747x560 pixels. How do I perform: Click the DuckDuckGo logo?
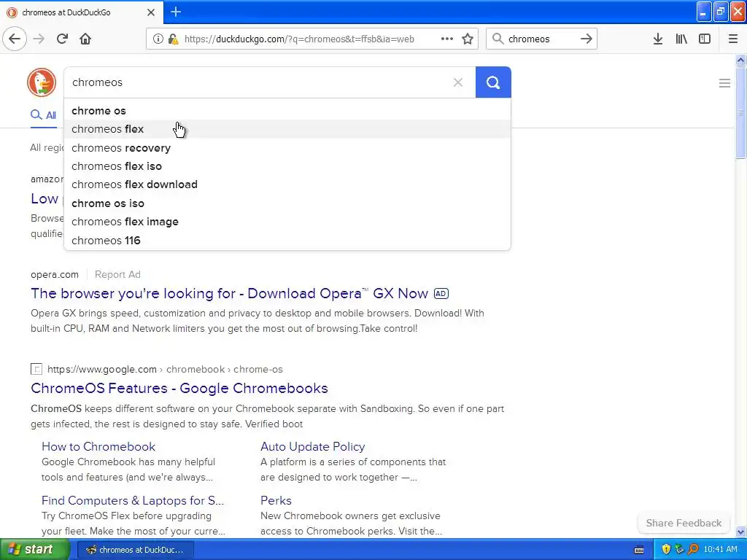(42, 82)
